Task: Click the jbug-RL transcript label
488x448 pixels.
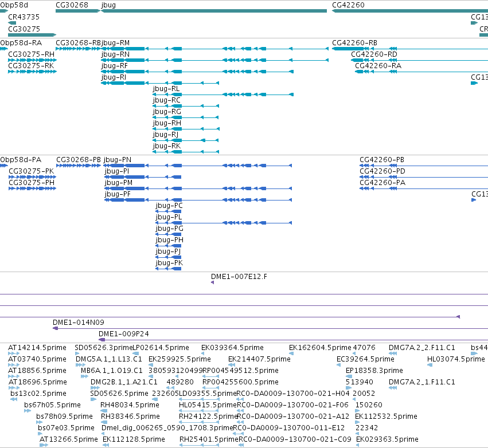Action: pos(166,89)
